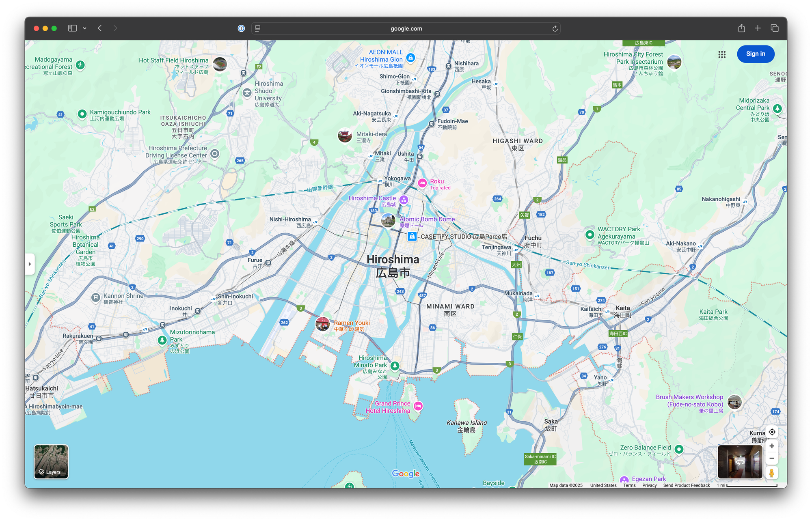
Task: Open the Privacy link in footer
Action: pos(649,485)
